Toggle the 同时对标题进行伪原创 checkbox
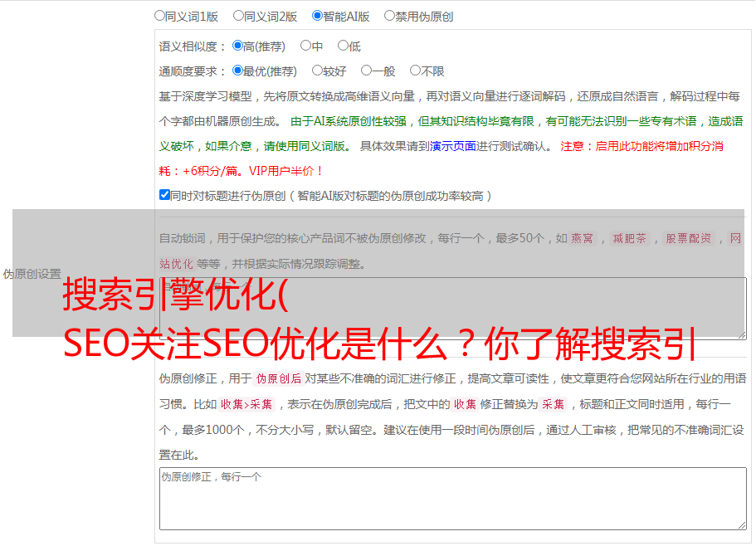 tap(164, 196)
